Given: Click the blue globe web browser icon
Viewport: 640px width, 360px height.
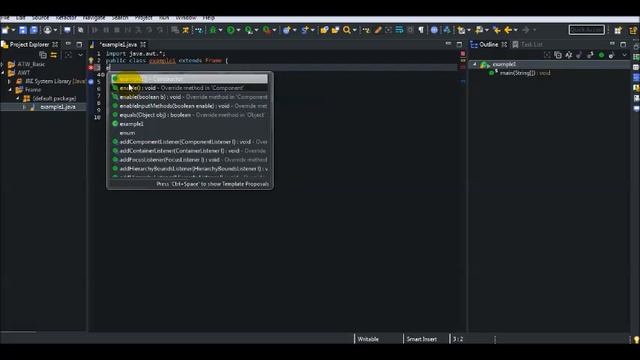Looking at the screenshot, I should (434, 30).
